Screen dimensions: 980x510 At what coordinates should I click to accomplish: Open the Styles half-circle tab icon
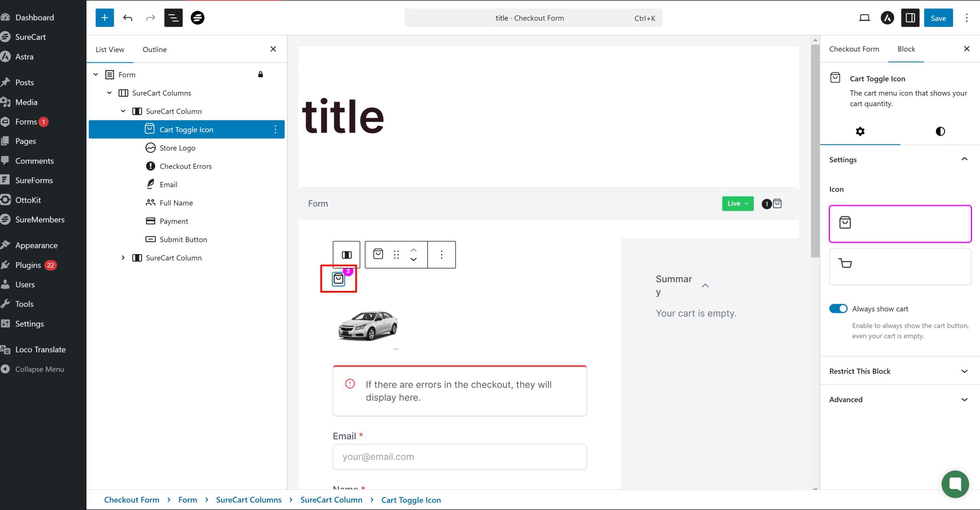(x=940, y=131)
